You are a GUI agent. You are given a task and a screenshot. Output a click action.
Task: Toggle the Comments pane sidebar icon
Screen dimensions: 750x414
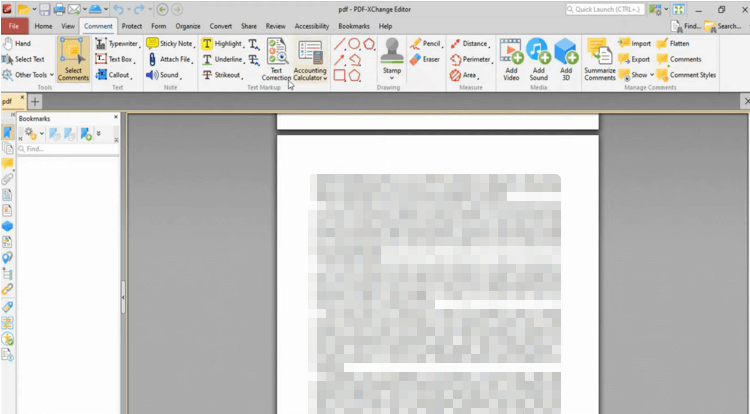click(8, 163)
